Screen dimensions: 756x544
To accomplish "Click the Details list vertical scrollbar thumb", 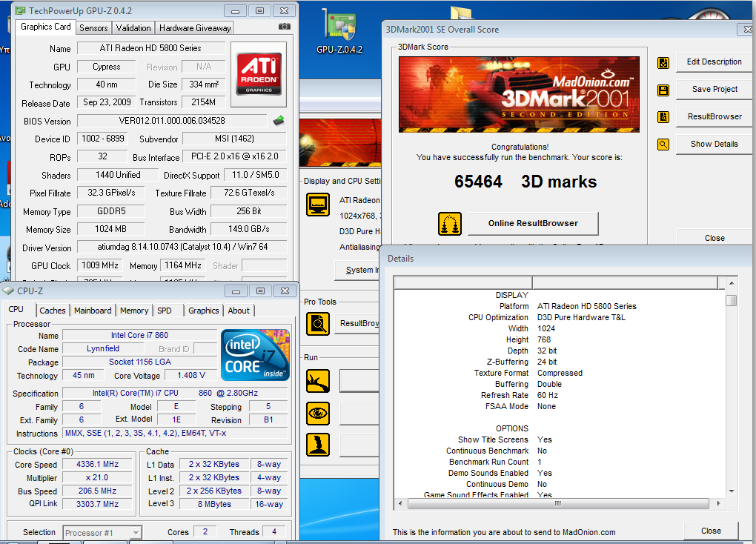I will point(732,300).
